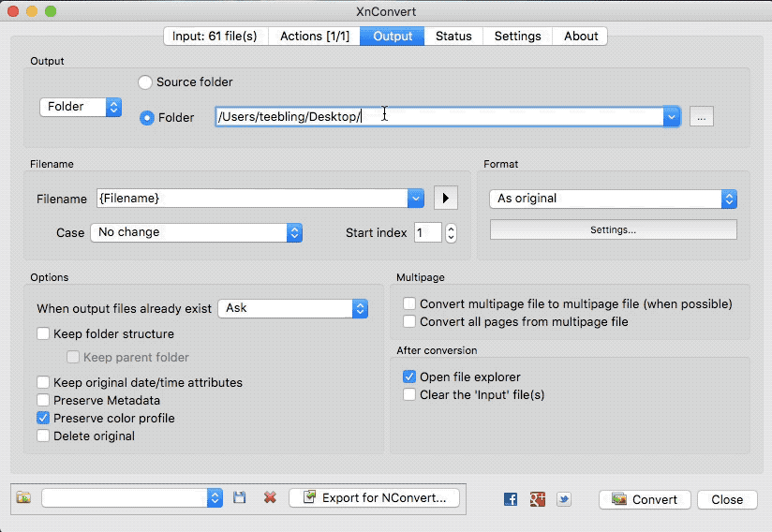Screen dimensions: 772x532
Task: Open the script selection dropdown at bottom
Action: (132, 497)
